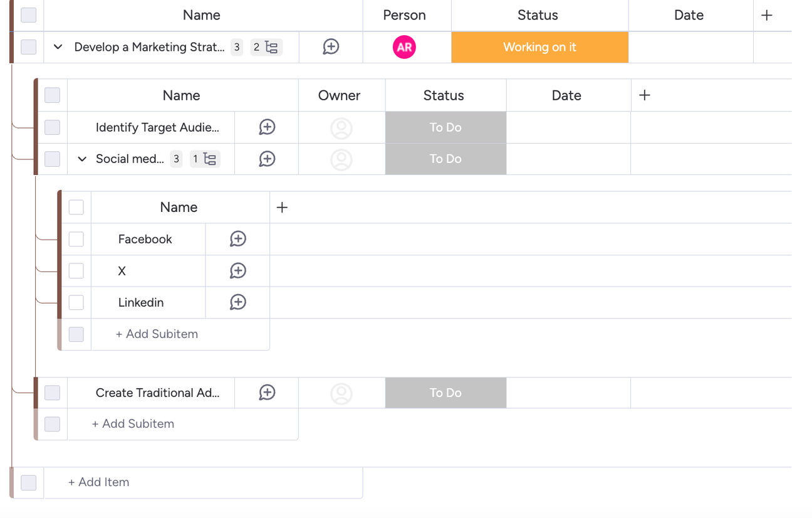
Task: Click the Person column header
Action: pyautogui.click(x=405, y=15)
